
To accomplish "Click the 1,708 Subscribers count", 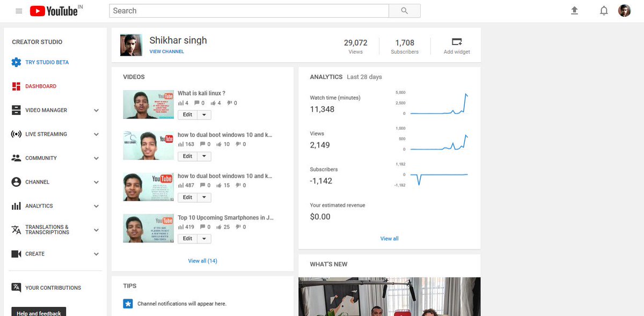I will click(x=405, y=43).
